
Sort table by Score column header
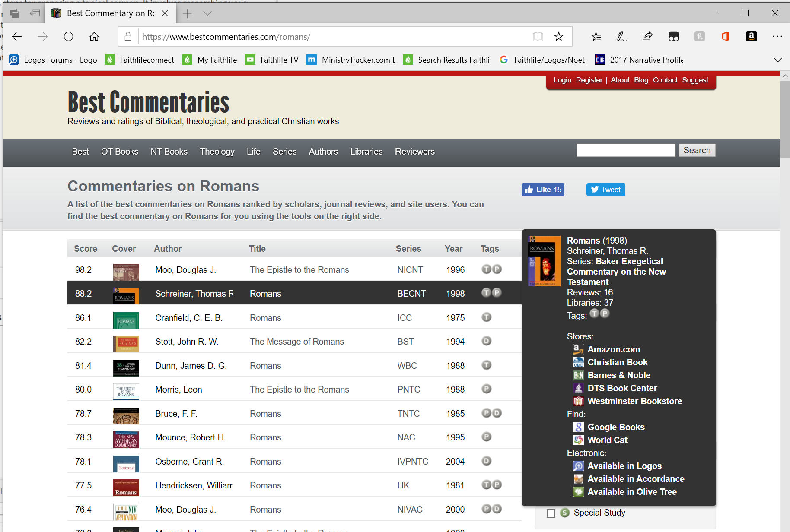click(85, 249)
